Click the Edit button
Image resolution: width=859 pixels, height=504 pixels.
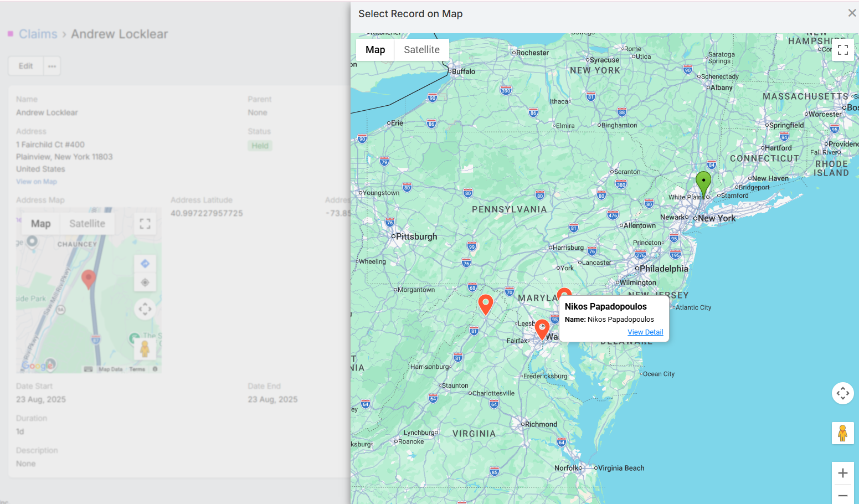[26, 66]
